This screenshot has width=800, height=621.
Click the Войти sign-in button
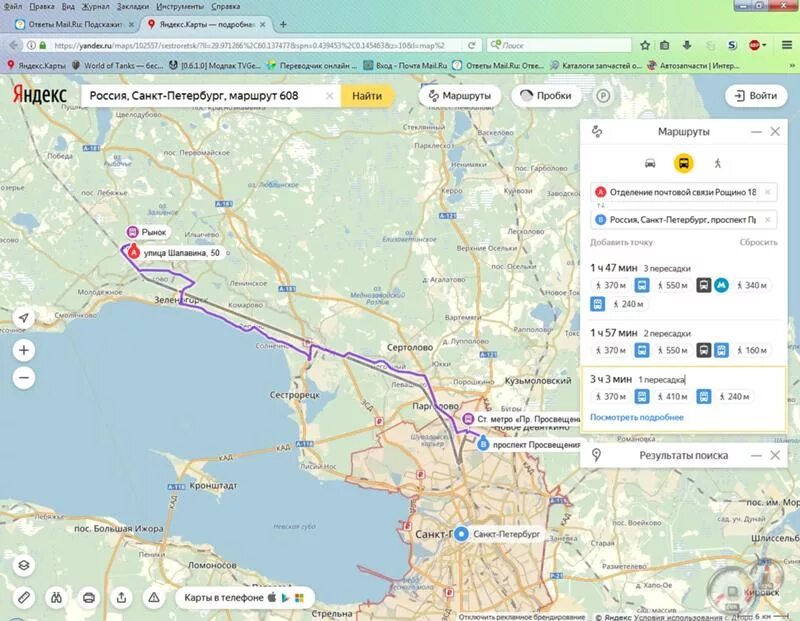(x=756, y=95)
